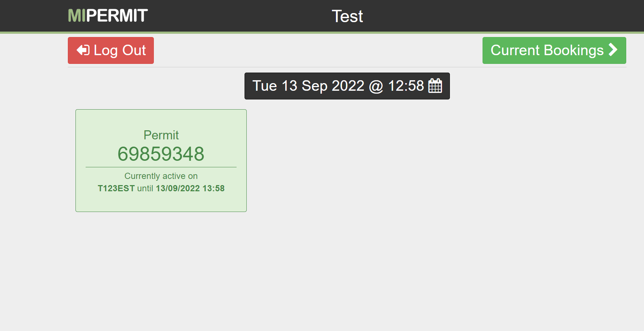Click the chevron on Current Bookings
644x331 pixels.
pos(613,50)
